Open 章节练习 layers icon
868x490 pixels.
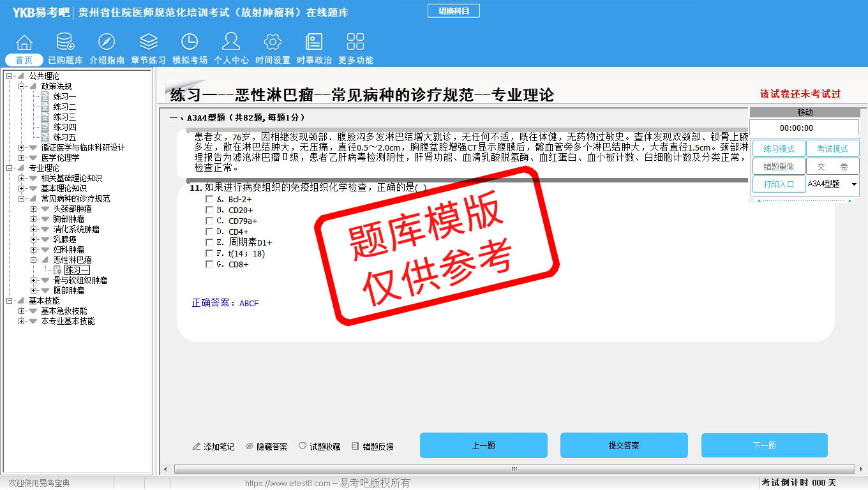coord(148,43)
